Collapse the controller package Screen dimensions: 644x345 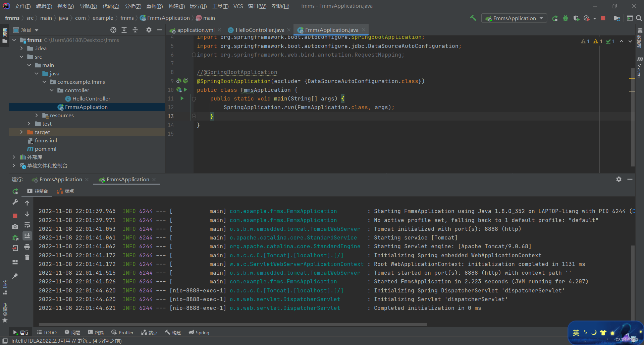tap(52, 90)
